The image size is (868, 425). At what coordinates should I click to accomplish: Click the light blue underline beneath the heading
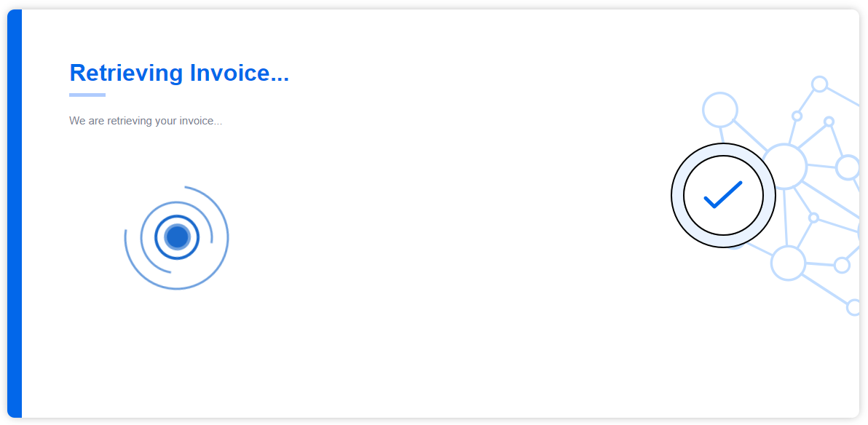[x=87, y=95]
